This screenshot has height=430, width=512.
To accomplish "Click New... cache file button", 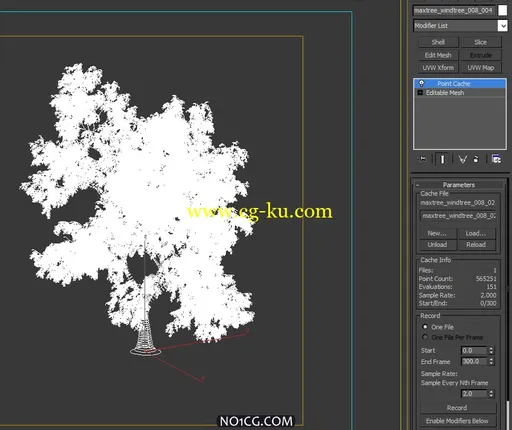I will [x=437, y=233].
